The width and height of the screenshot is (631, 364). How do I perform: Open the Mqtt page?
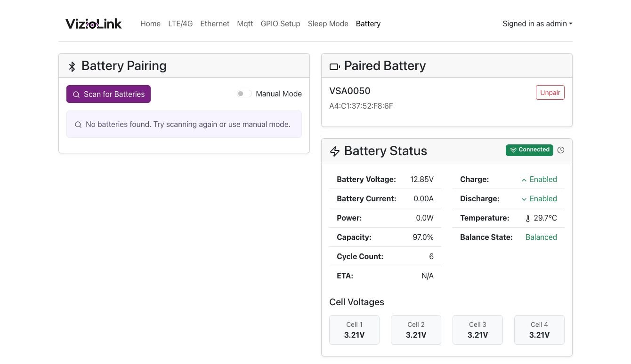click(245, 24)
